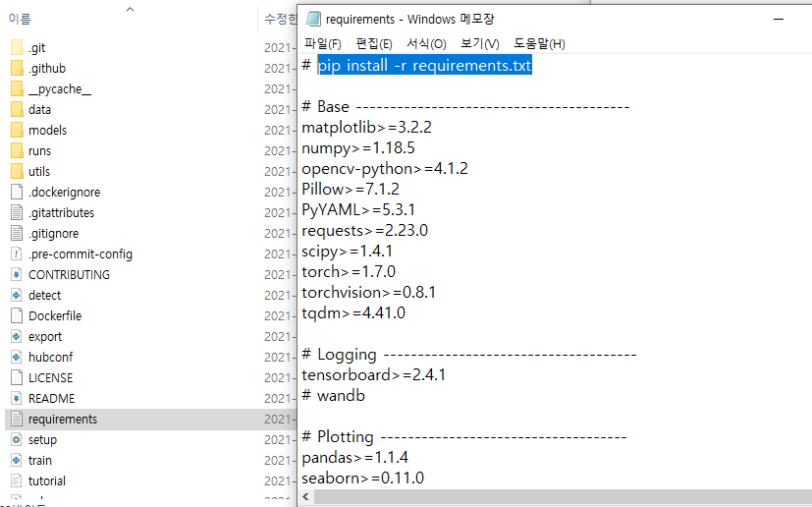Click the line 'matplotlib>=3.2.2'
812x507 pixels.
tap(366, 128)
